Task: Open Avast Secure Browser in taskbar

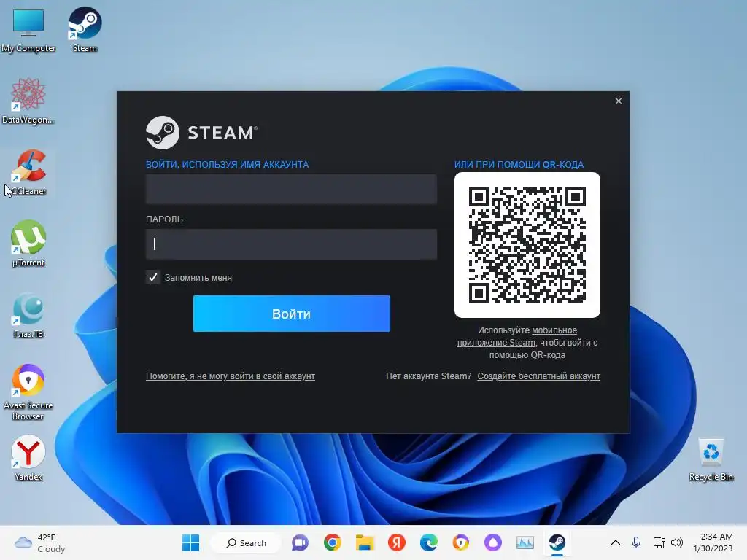Action: [x=461, y=542]
